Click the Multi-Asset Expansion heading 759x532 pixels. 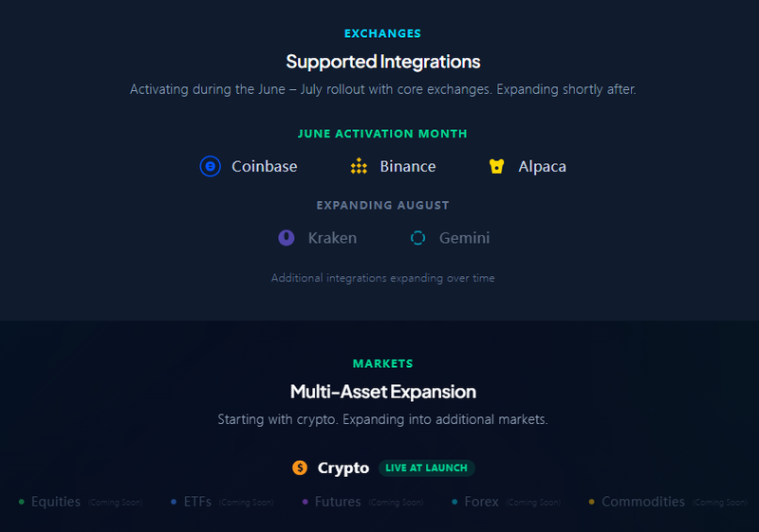(x=383, y=392)
